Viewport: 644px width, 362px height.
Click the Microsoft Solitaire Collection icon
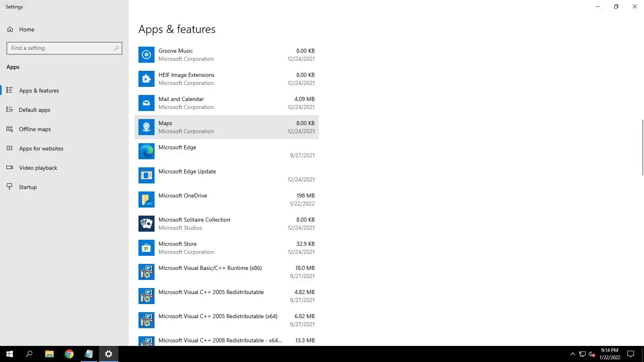point(147,224)
